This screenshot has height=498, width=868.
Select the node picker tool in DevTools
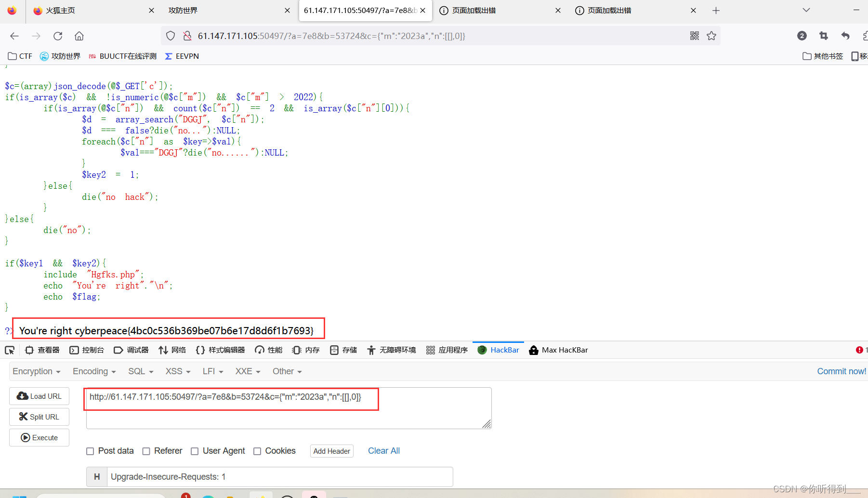point(10,350)
